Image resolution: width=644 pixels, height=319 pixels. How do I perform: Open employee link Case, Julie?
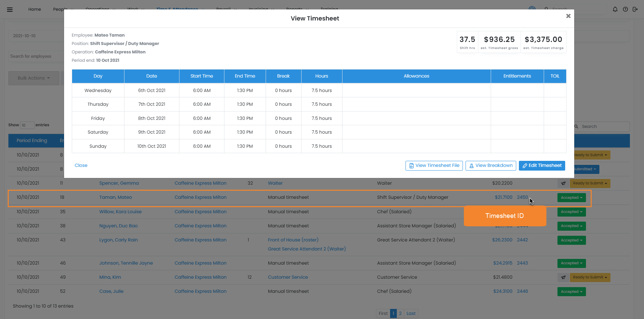click(111, 291)
